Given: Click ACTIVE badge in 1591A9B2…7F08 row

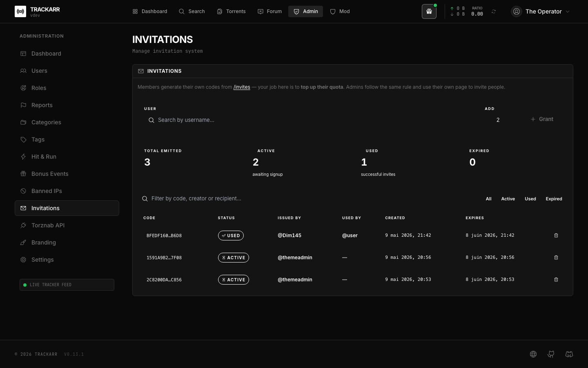Looking at the screenshot, I should point(234,258).
